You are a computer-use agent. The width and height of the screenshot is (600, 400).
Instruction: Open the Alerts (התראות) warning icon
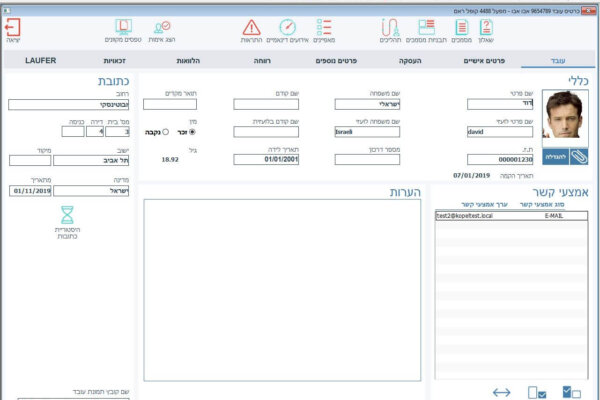click(x=251, y=31)
